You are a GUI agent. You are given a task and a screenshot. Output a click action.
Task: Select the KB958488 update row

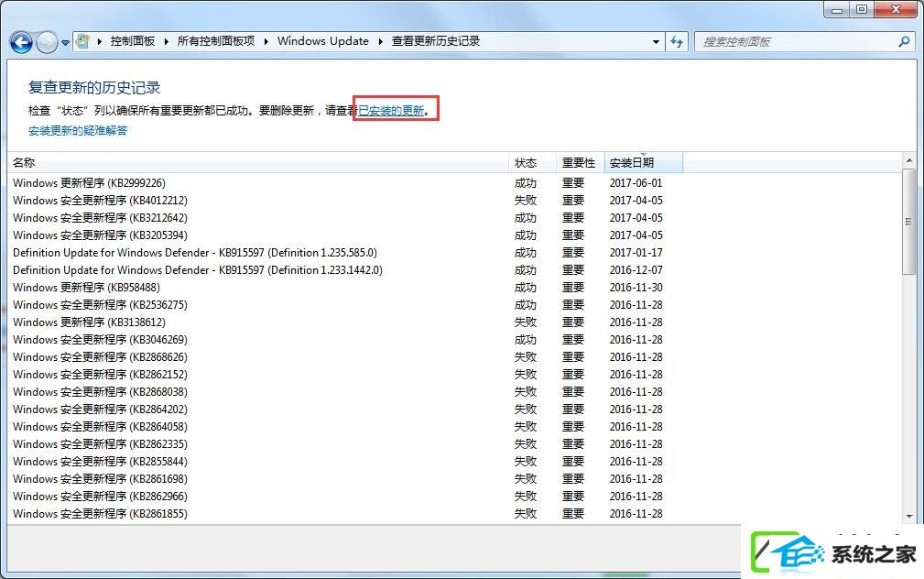coord(454,287)
